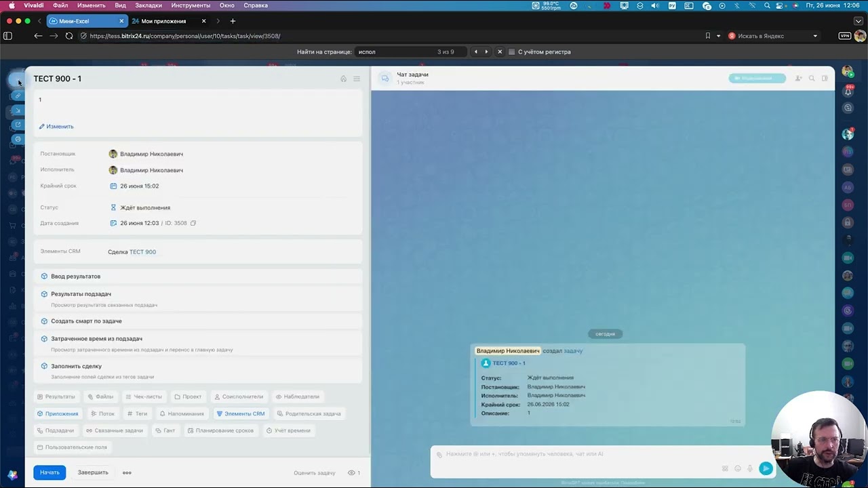The image size is (868, 488).
Task: Toggle the С учётом регистра checkbox
Action: tap(511, 52)
